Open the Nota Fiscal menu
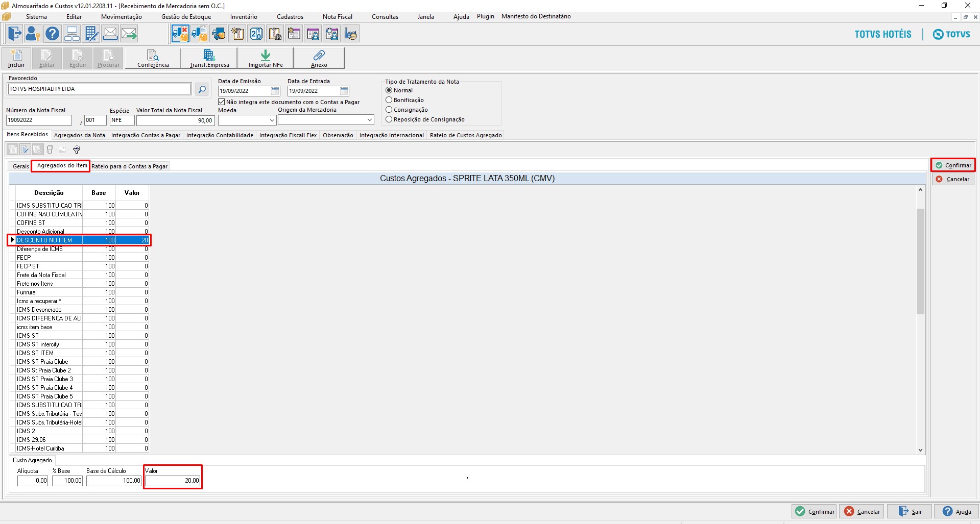 (337, 16)
